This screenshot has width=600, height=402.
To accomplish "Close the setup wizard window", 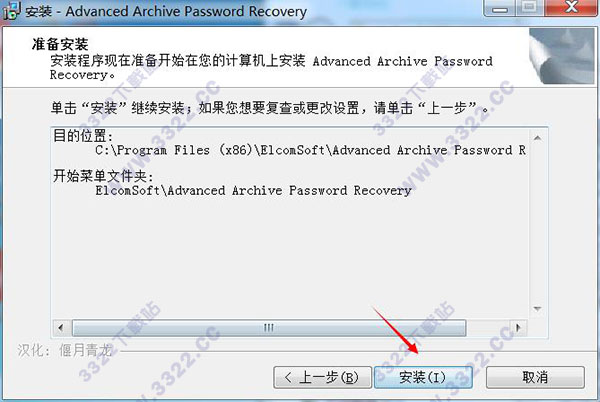I will coord(571,8).
